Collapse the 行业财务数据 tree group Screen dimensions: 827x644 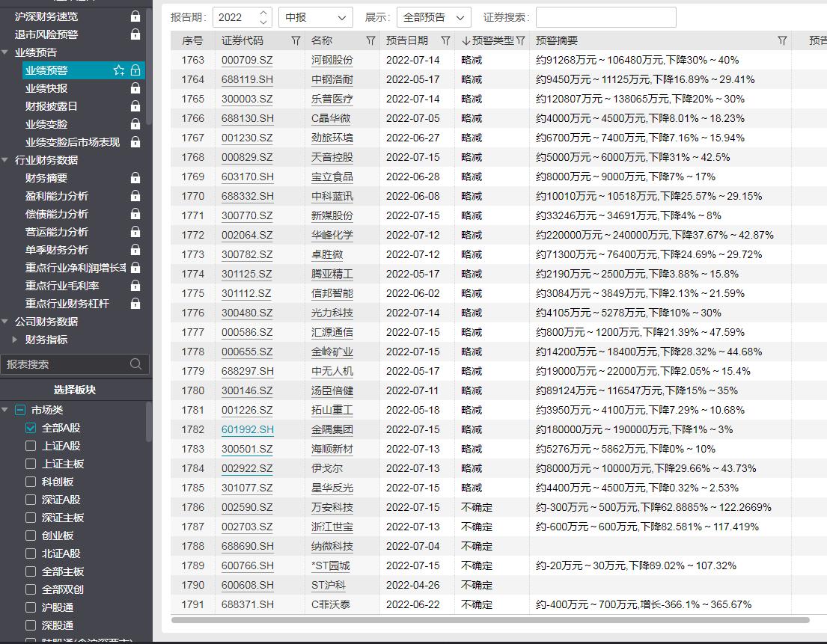point(4,159)
